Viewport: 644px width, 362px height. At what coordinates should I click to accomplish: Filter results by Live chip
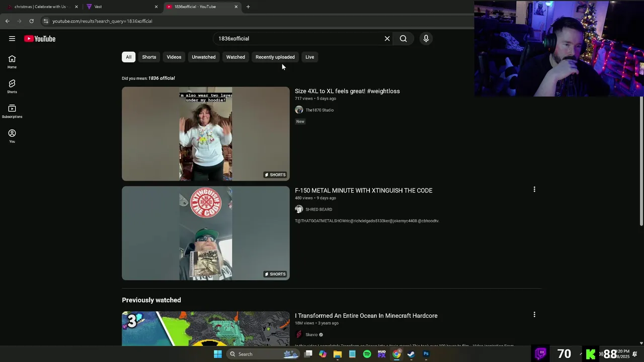(310, 57)
